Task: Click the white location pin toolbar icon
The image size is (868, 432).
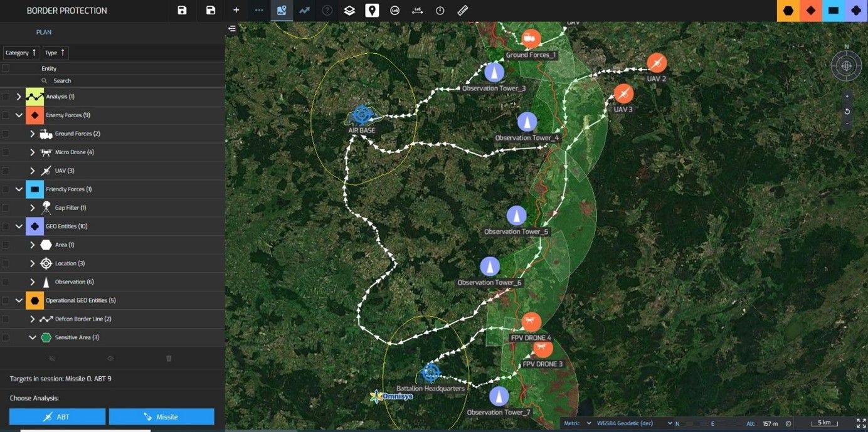Action: [372, 10]
